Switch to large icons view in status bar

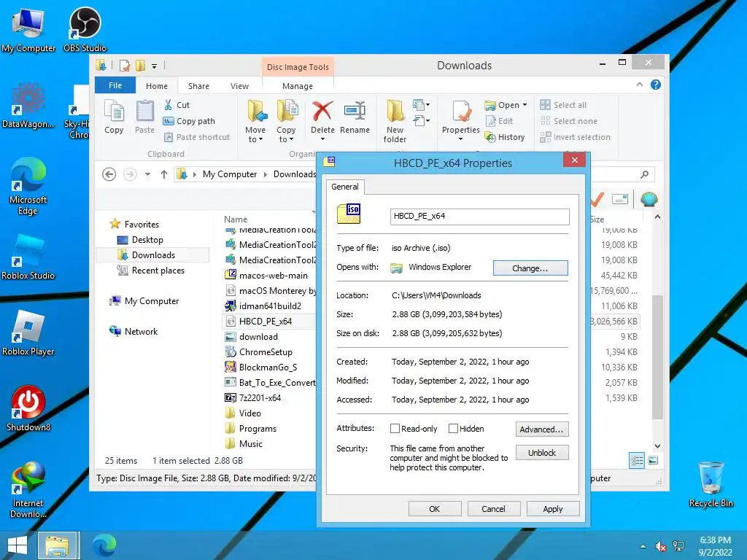tap(653, 461)
